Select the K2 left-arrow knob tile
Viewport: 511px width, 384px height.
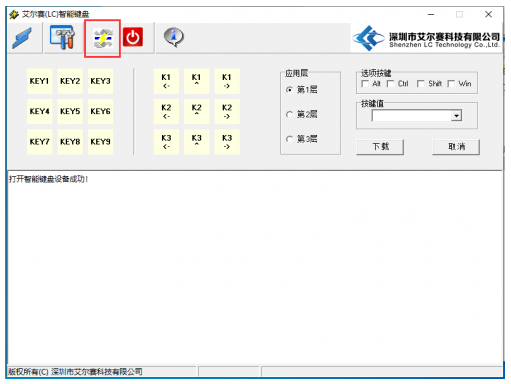[166, 111]
